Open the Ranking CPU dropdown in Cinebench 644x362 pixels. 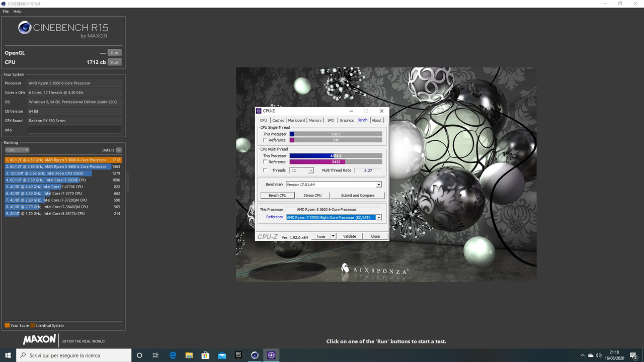17,150
